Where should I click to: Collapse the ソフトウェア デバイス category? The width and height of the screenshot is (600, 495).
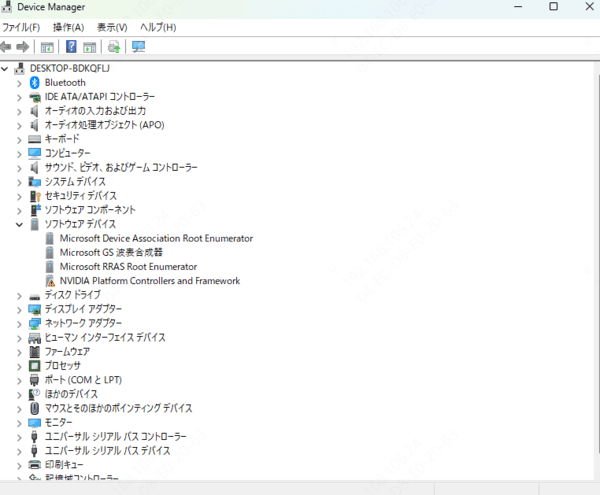coord(19,224)
